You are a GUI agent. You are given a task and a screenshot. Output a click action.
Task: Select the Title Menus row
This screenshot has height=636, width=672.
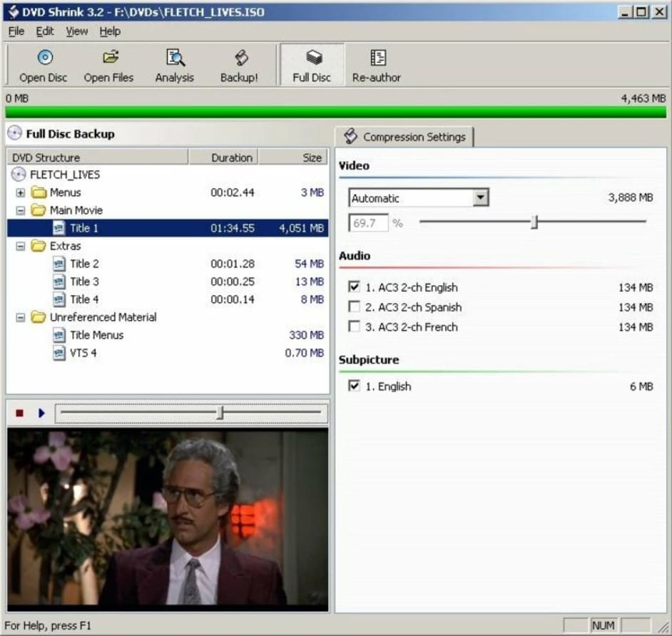168,335
